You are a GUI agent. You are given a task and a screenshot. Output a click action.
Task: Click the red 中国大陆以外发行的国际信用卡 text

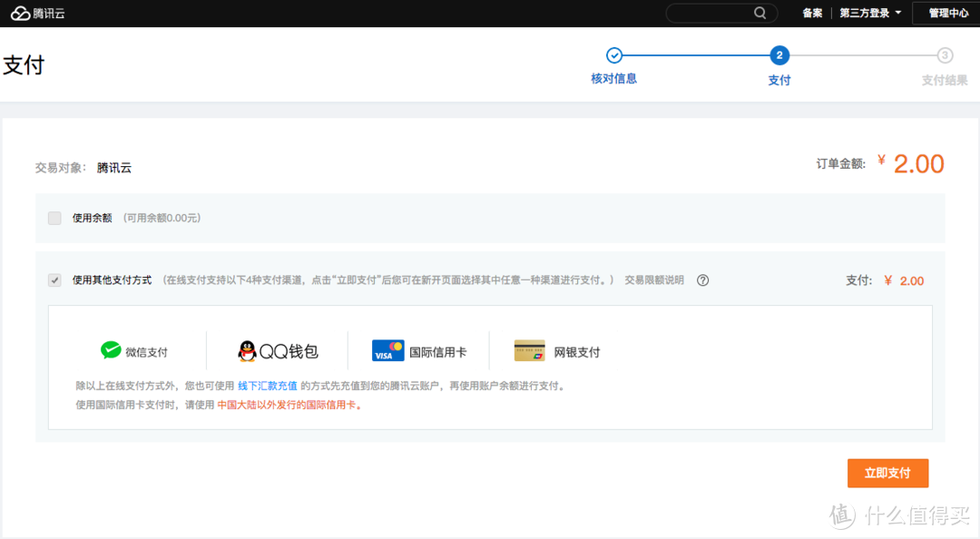[289, 405]
